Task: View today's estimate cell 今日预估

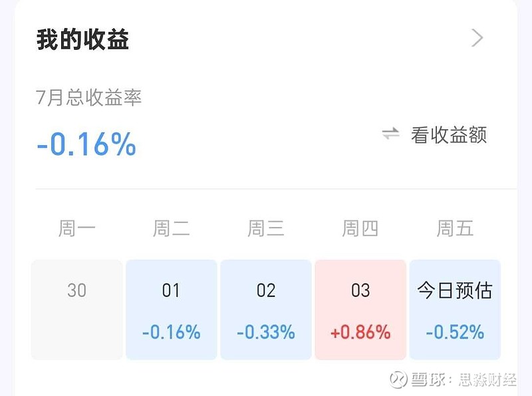Action: click(x=455, y=306)
